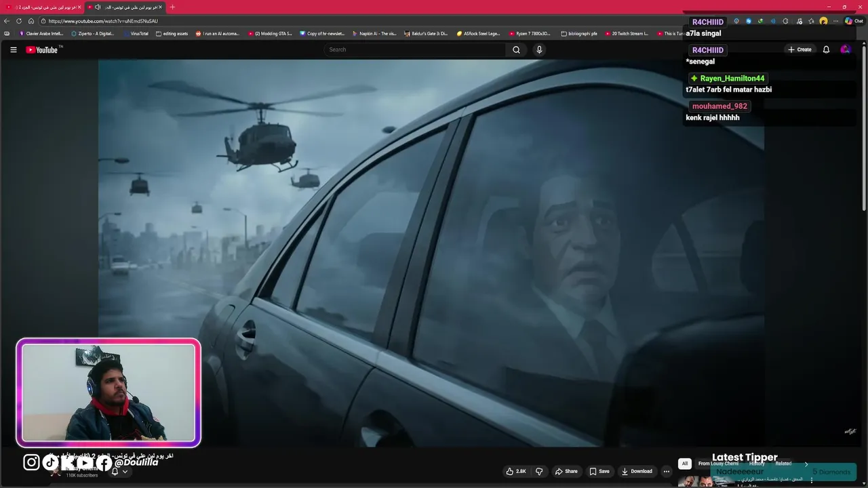Click the address bar URL
The image size is (868, 488).
(103, 21)
